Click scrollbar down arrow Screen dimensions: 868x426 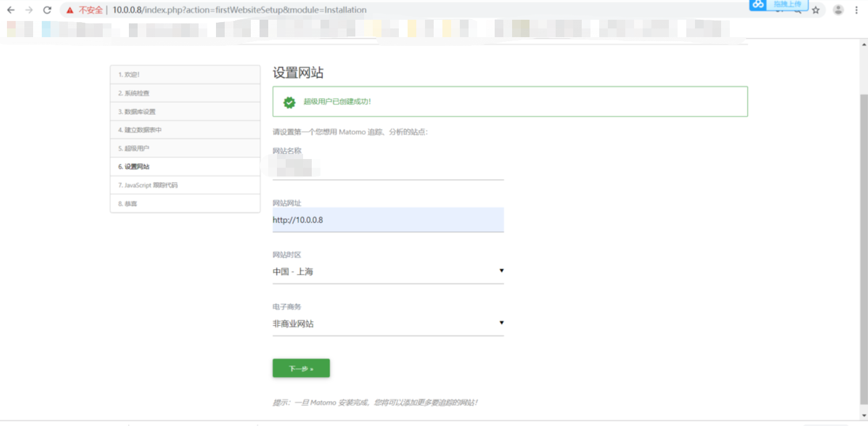click(x=863, y=416)
